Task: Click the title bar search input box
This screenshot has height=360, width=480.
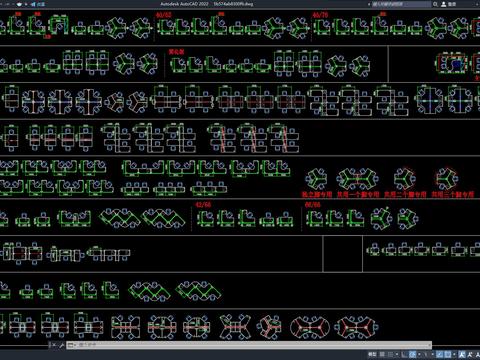Action: pos(402,4)
